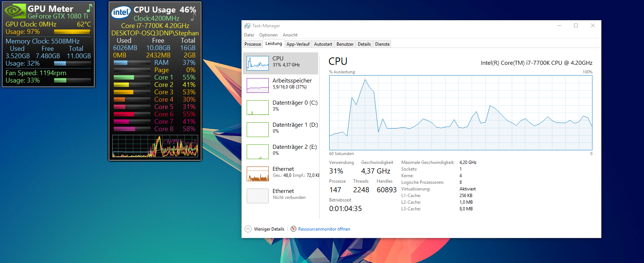Click the Core i7-7700K 4.20GHz gadget label
The height and width of the screenshot is (263, 644).
[155, 26]
